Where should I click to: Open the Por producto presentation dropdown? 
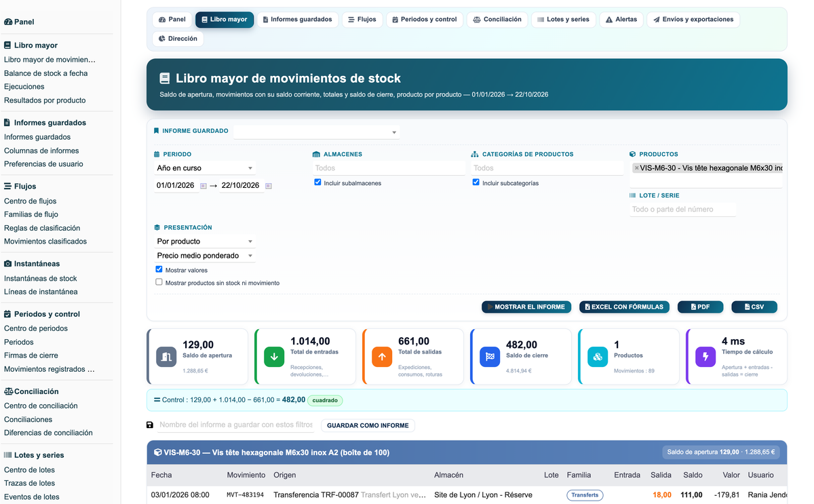click(x=205, y=241)
